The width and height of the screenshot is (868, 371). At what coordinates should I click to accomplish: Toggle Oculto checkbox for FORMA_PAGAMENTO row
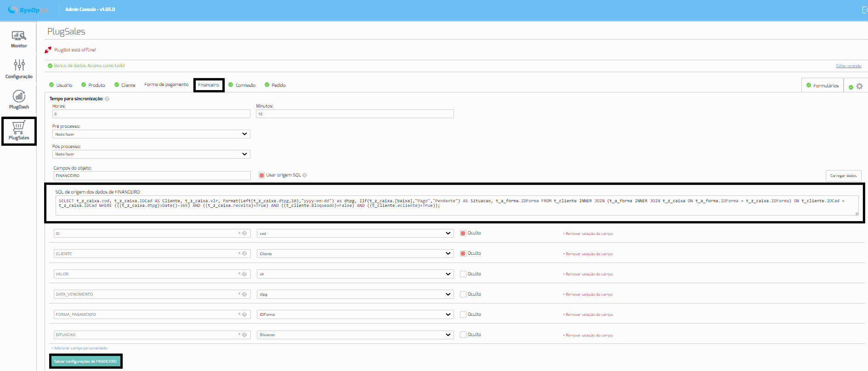463,314
